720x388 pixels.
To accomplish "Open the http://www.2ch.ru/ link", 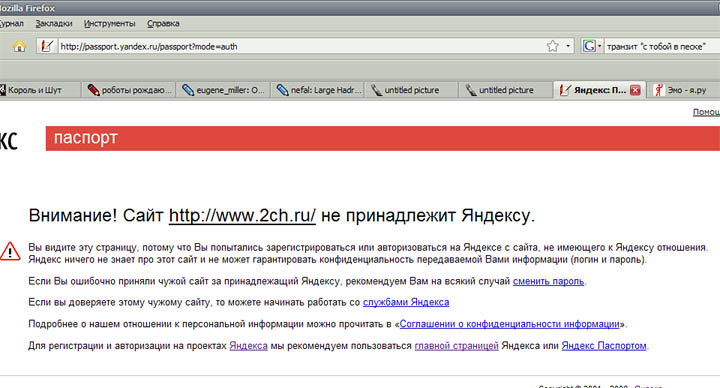I will click(x=242, y=215).
